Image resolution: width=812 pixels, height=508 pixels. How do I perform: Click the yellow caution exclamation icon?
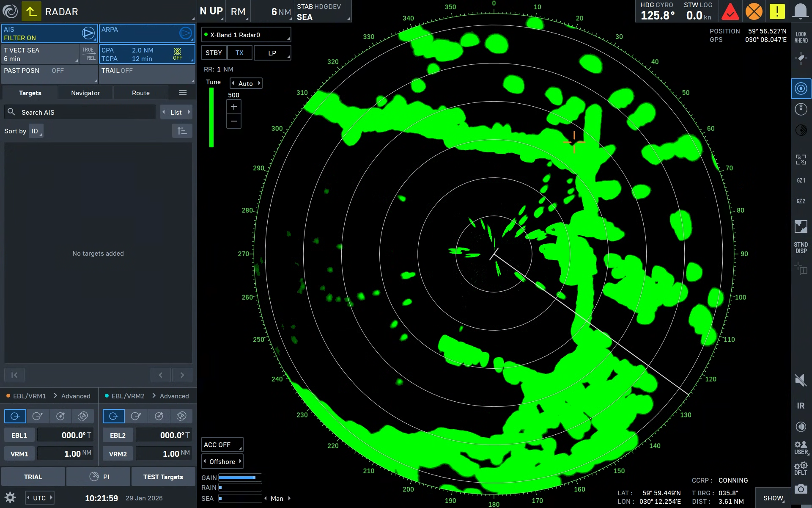click(777, 11)
